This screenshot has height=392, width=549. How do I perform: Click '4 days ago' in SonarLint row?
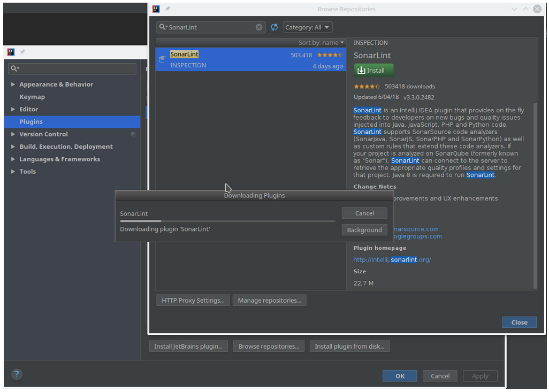[327, 66]
